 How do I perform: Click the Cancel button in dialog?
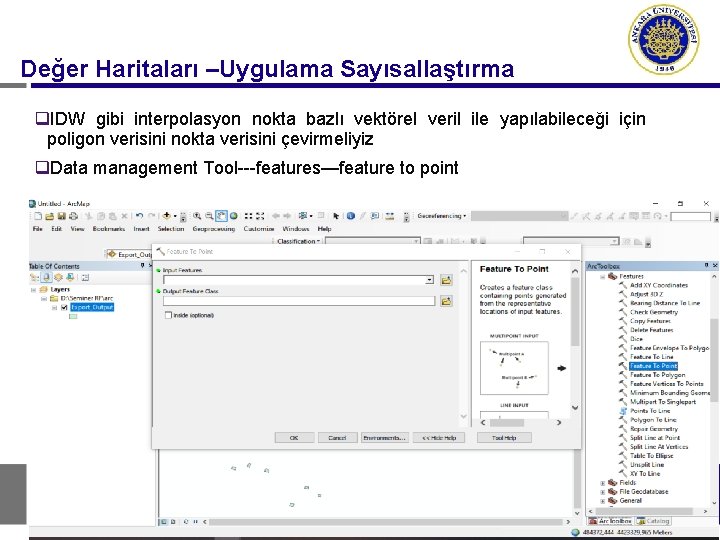coord(338,438)
